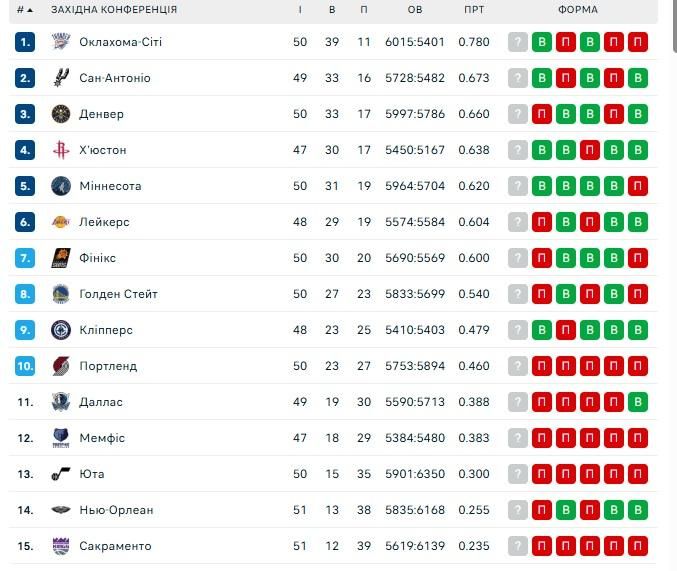Click the ЗАХІДНА КОНФЕРЕНЦІЯ header
This screenshot has width=677, height=571.
(114, 10)
